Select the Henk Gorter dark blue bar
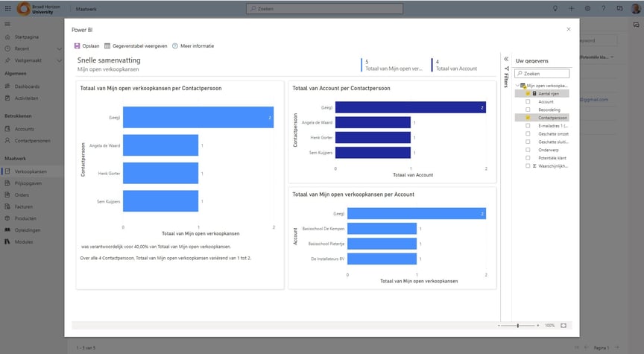644x354 pixels. pos(373,137)
